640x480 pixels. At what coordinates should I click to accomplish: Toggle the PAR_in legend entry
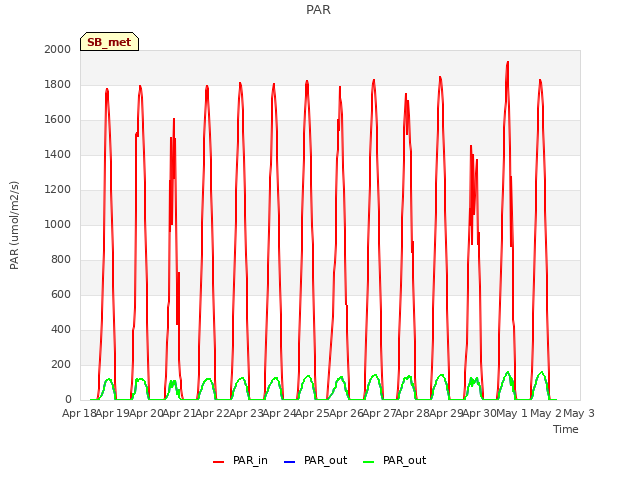tap(240, 461)
